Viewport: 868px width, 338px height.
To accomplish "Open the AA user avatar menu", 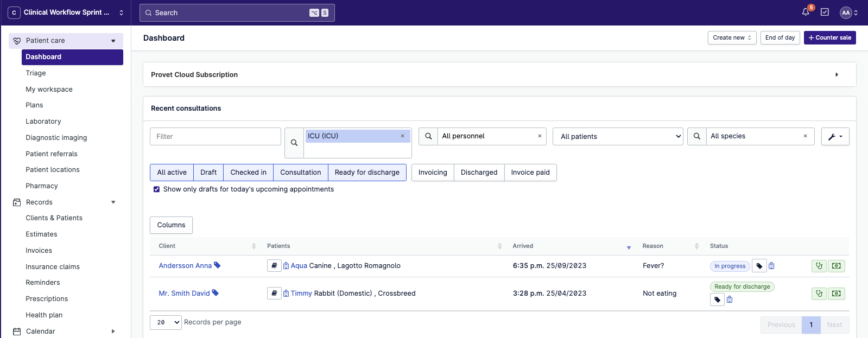I will pos(849,12).
